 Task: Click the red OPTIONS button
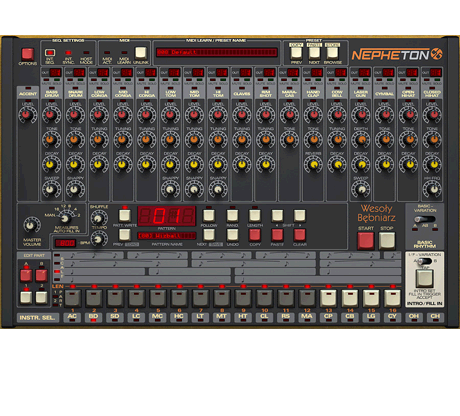27,54
